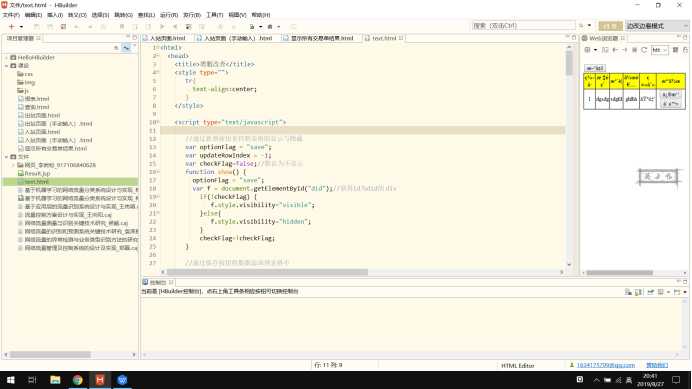This screenshot has height=389, width=692.
Task: Go back in Web浏览器 panel
Action: click(615, 50)
